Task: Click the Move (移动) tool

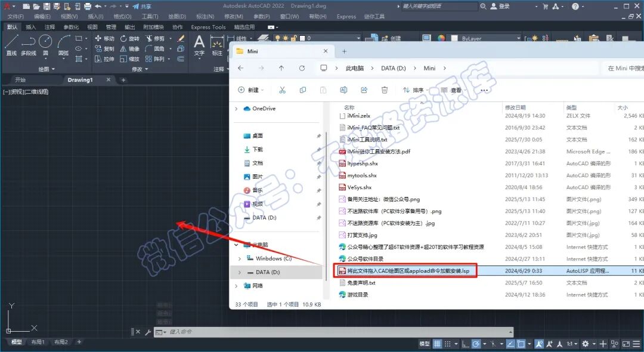Action: point(105,38)
